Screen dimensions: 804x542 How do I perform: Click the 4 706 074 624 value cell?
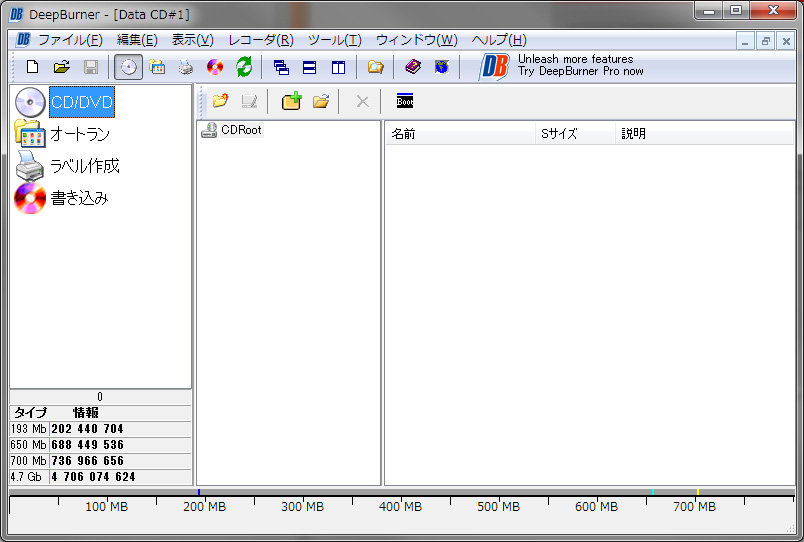tap(120, 476)
